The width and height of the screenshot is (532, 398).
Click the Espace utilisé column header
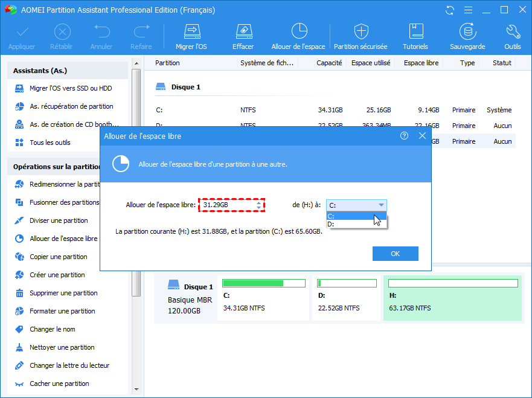[371, 63]
